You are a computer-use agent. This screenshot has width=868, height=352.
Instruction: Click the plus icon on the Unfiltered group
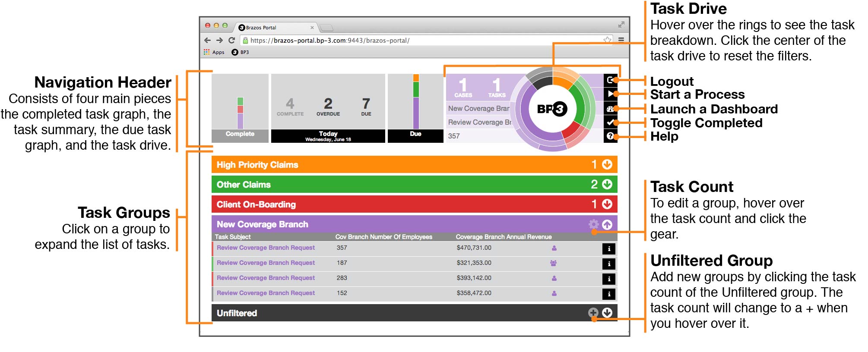click(x=593, y=313)
